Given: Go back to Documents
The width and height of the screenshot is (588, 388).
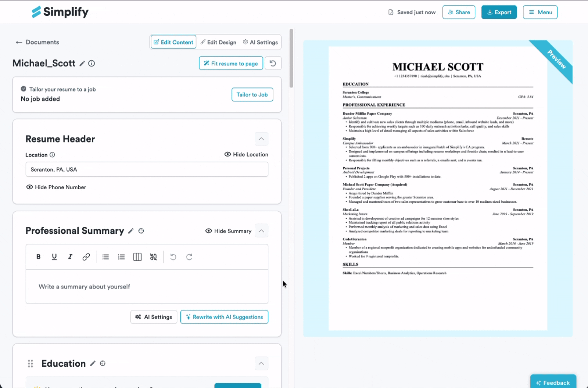Looking at the screenshot, I should (x=37, y=42).
